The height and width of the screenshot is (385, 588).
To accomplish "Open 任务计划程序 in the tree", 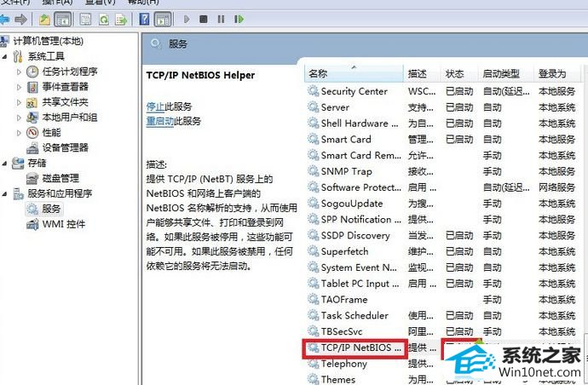I will tap(70, 72).
